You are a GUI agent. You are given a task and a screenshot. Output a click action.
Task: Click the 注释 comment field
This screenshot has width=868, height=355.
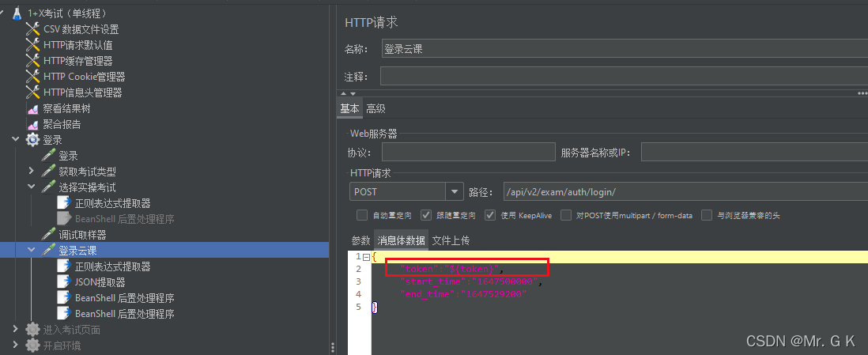click(624, 76)
